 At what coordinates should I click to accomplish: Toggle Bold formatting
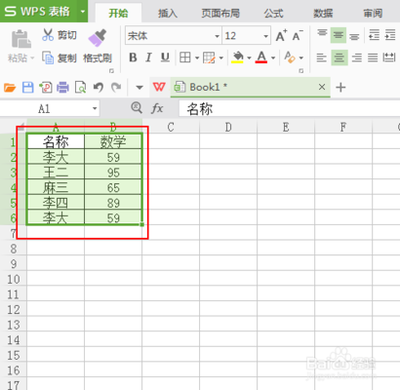click(x=133, y=58)
